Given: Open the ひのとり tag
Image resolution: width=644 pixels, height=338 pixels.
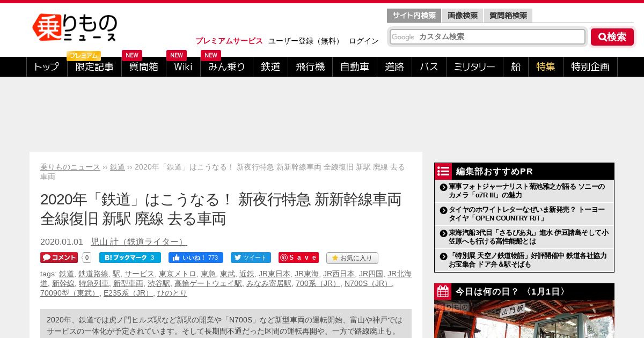Looking at the screenshot, I should pyautogui.click(x=172, y=293).
